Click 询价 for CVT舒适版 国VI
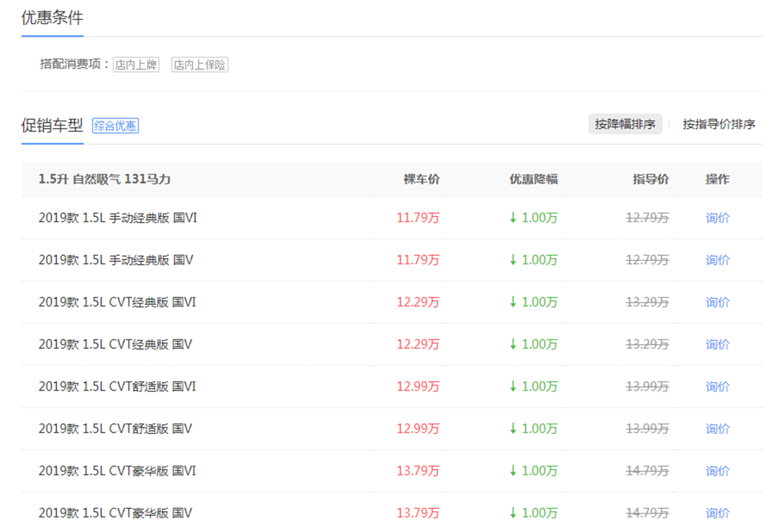Image resolution: width=779 pixels, height=532 pixels. tap(717, 386)
